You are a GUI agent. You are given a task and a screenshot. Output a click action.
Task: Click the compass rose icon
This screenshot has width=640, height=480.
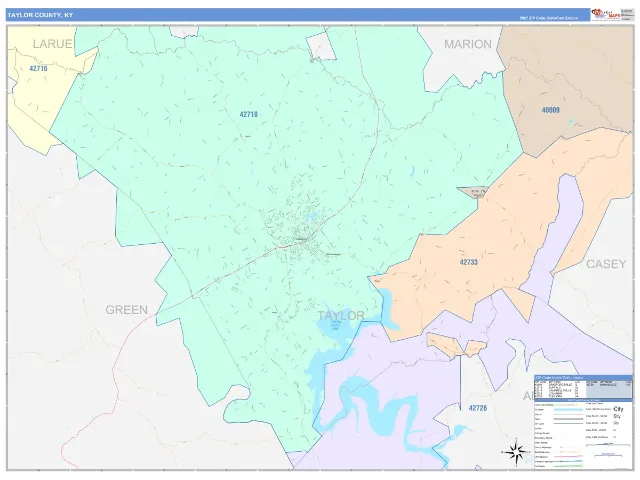coord(515,452)
